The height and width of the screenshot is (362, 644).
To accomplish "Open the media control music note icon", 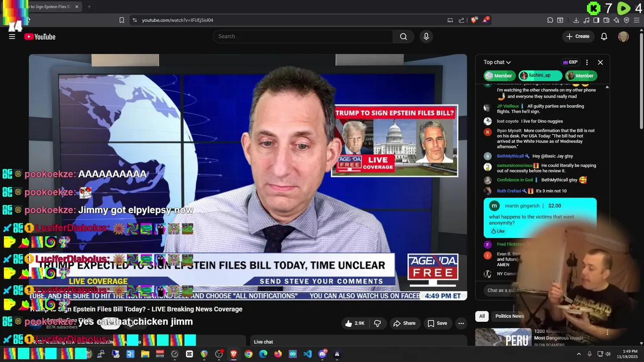I will 586,20.
